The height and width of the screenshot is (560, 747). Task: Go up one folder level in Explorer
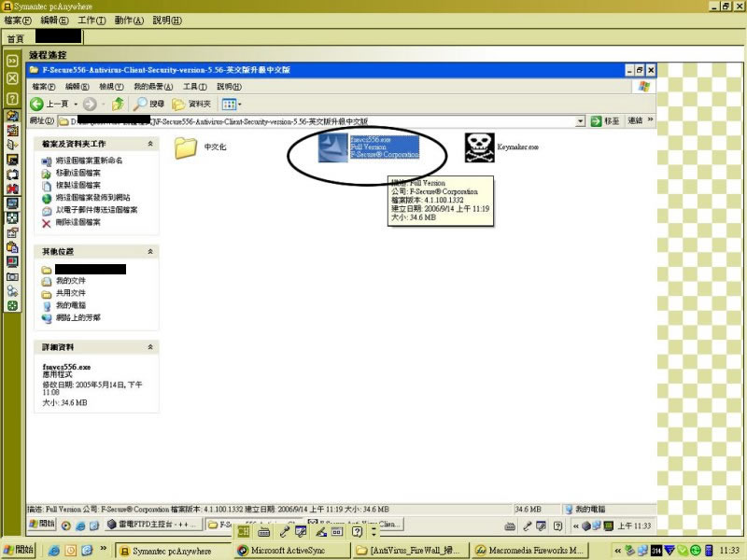click(x=118, y=104)
